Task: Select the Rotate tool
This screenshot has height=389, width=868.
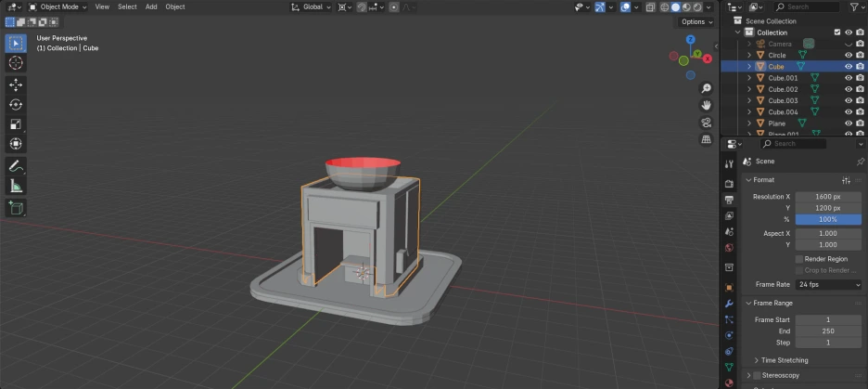Action: pyautogui.click(x=16, y=105)
